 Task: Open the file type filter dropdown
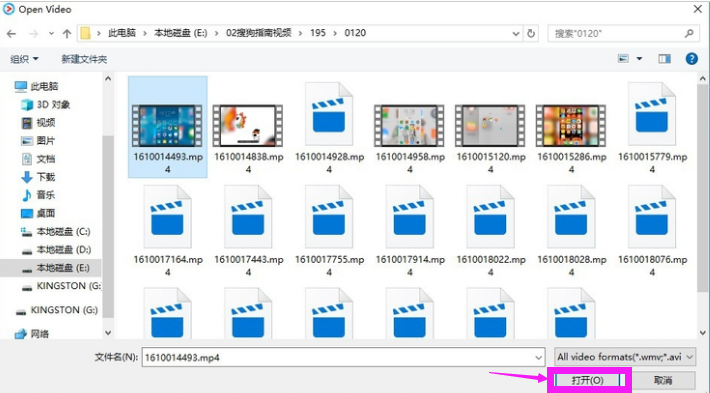click(x=624, y=357)
